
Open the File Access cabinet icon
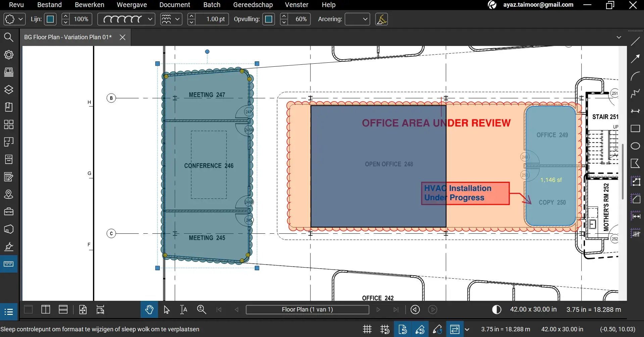pyautogui.click(x=9, y=159)
